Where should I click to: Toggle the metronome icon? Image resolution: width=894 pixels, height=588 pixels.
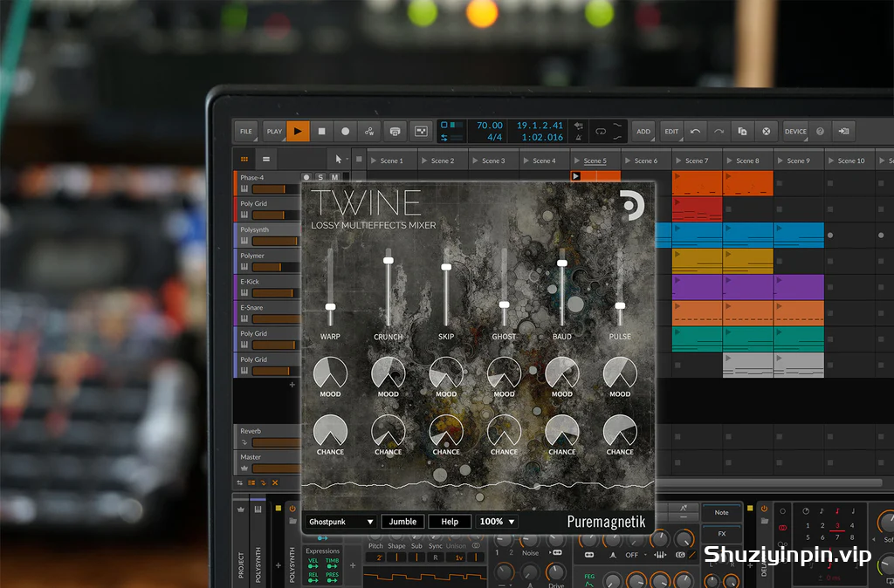click(579, 137)
